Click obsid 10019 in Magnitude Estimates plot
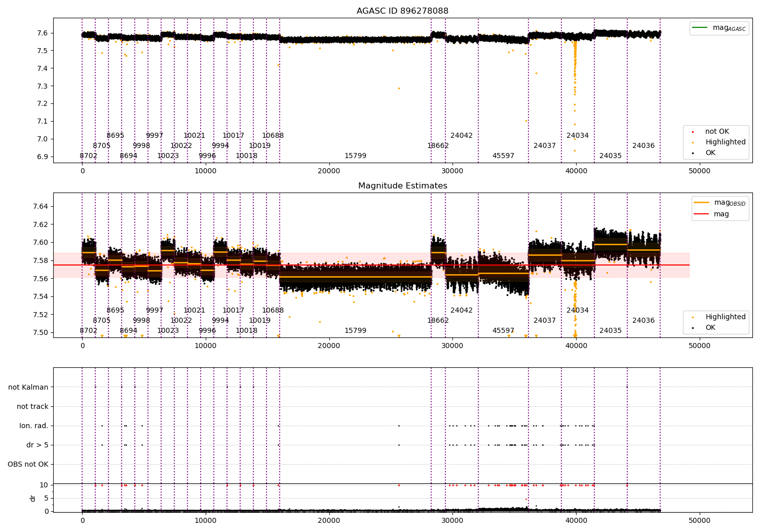Image resolution: width=760 pixels, height=532 pixels. click(260, 321)
